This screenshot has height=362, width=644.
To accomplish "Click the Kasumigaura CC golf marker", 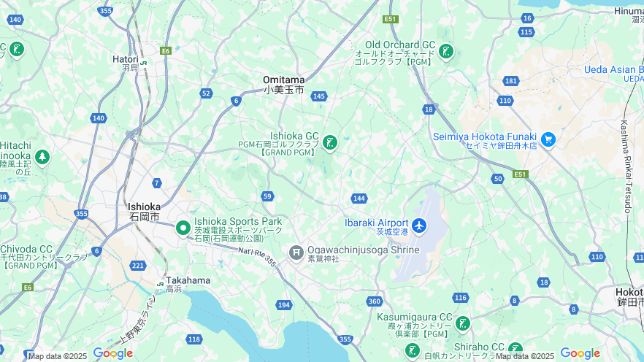I will (x=463, y=324).
